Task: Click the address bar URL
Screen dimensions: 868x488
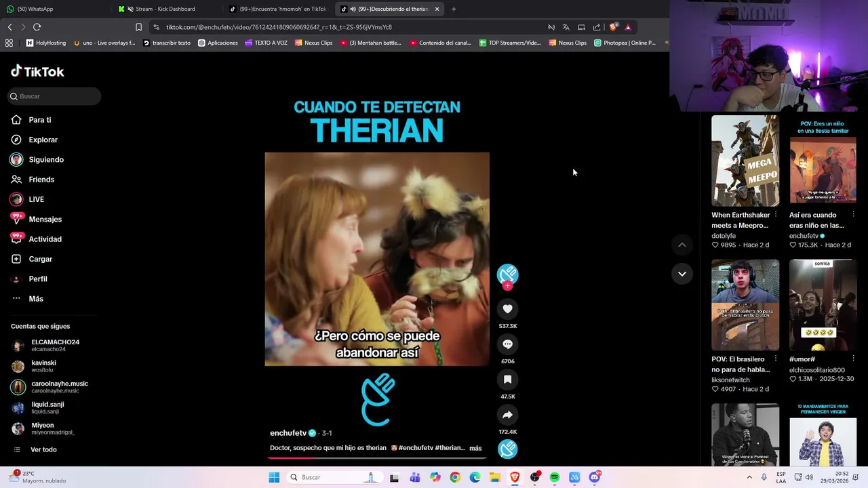Action: 279,27
